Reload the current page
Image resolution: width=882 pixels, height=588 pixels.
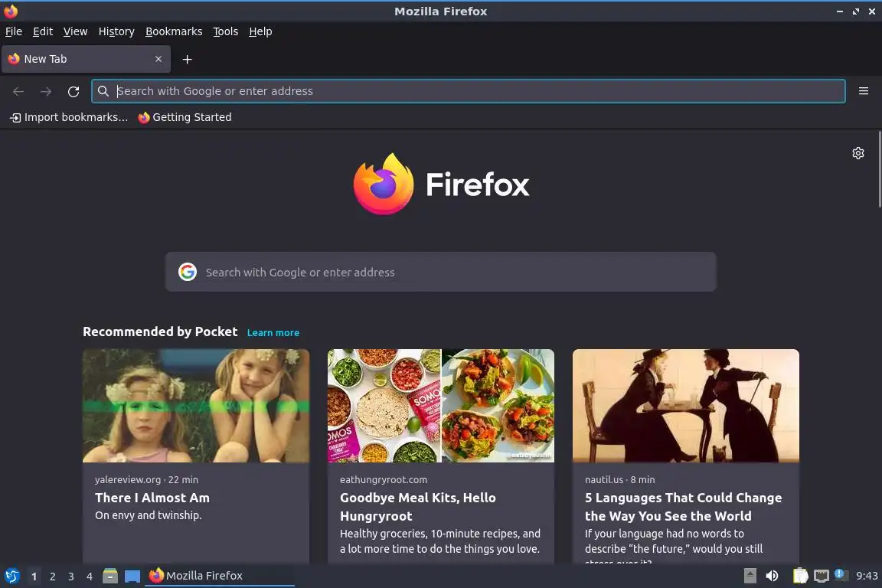tap(73, 91)
